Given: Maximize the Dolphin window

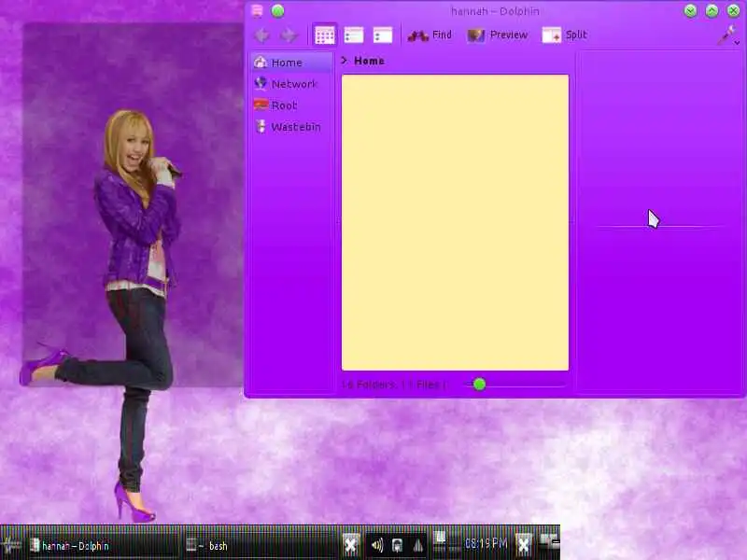Looking at the screenshot, I should pyautogui.click(x=712, y=11).
